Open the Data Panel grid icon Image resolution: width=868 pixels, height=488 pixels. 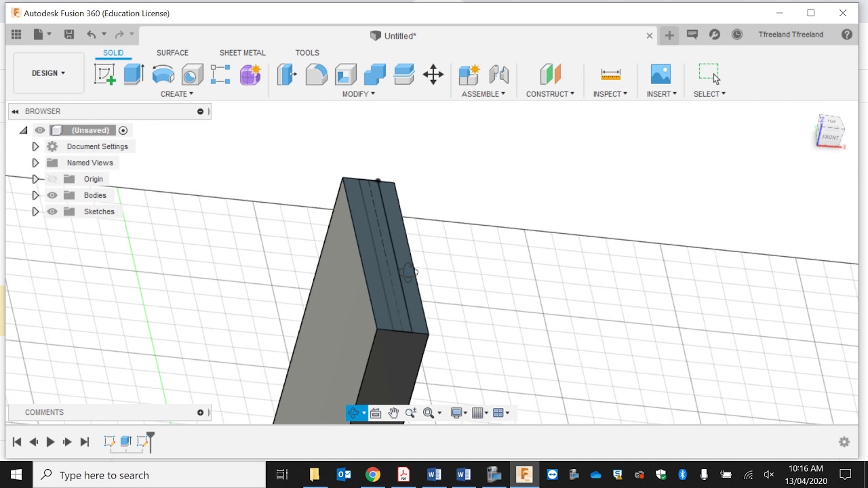(16, 35)
